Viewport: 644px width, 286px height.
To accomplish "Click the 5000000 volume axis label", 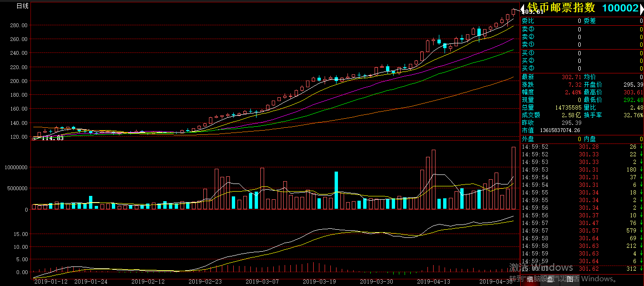I will click(17, 189).
